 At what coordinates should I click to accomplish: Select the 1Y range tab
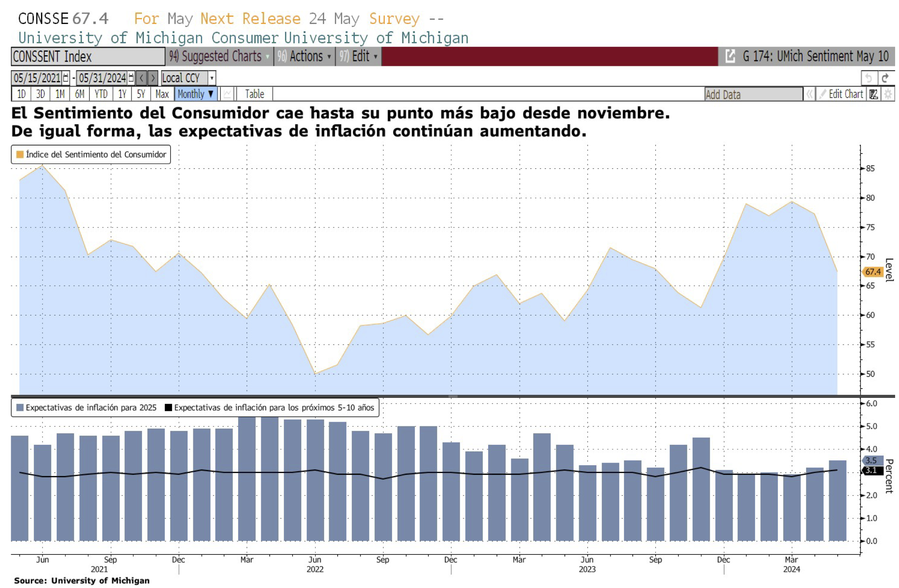point(122,94)
